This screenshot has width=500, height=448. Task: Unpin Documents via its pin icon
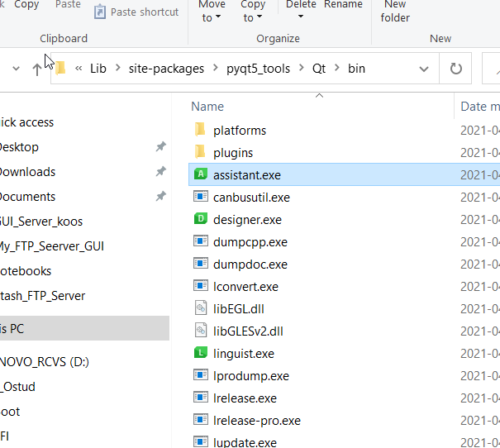[160, 196]
